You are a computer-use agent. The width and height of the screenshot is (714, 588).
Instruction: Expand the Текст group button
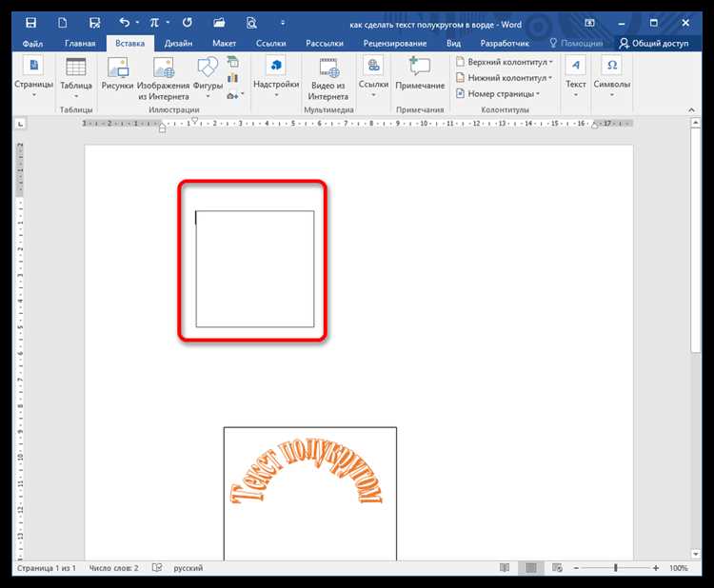[576, 76]
